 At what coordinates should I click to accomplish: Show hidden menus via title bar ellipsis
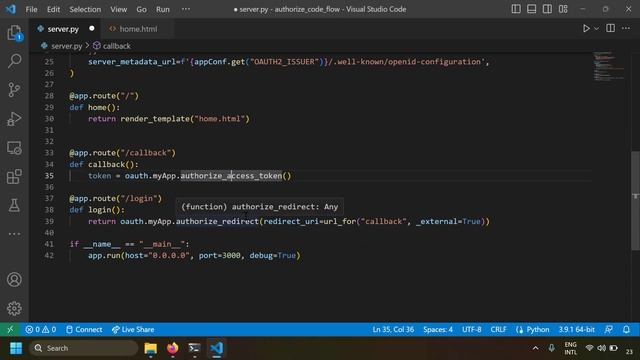(186, 9)
